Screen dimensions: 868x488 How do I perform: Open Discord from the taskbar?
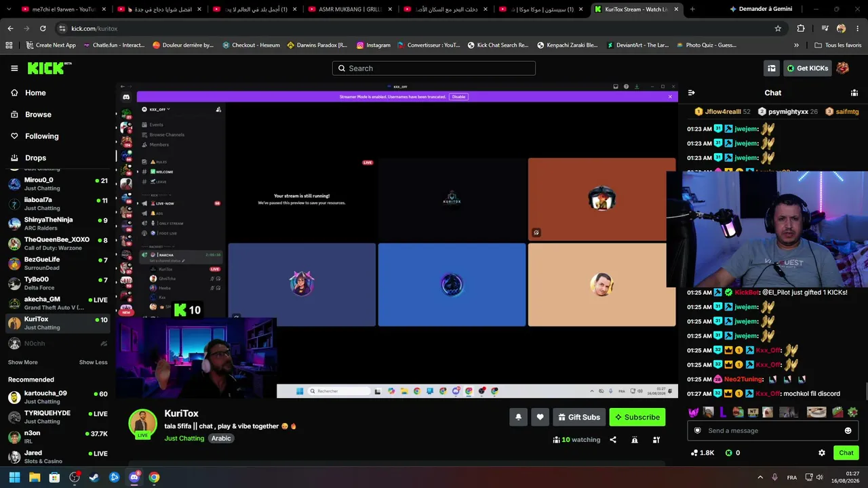pos(134,477)
